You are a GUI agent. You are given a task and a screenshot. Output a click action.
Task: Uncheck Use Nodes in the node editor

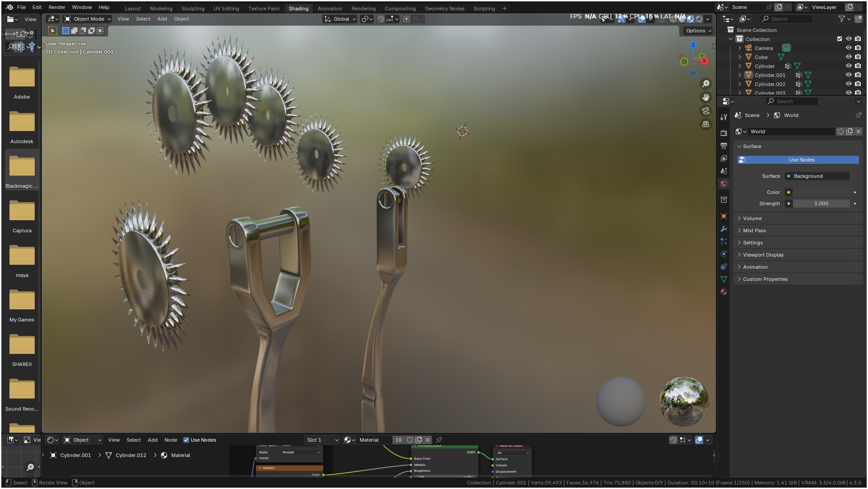click(x=186, y=440)
